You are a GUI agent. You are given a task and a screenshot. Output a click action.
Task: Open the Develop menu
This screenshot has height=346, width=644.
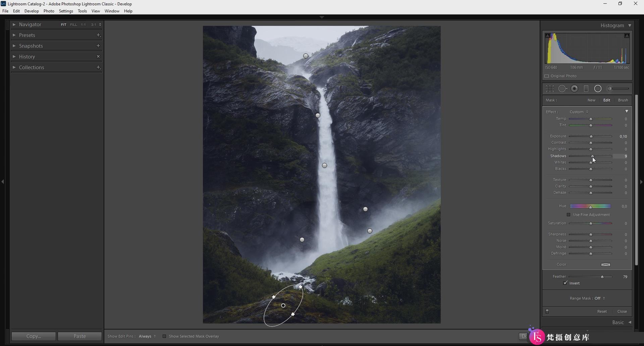pos(32,11)
